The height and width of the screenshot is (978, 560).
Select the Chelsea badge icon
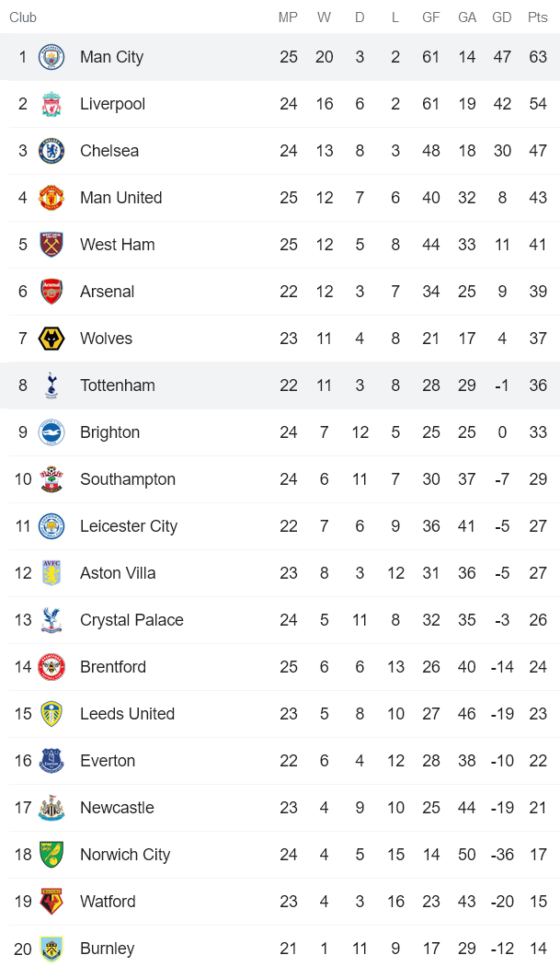tap(51, 151)
